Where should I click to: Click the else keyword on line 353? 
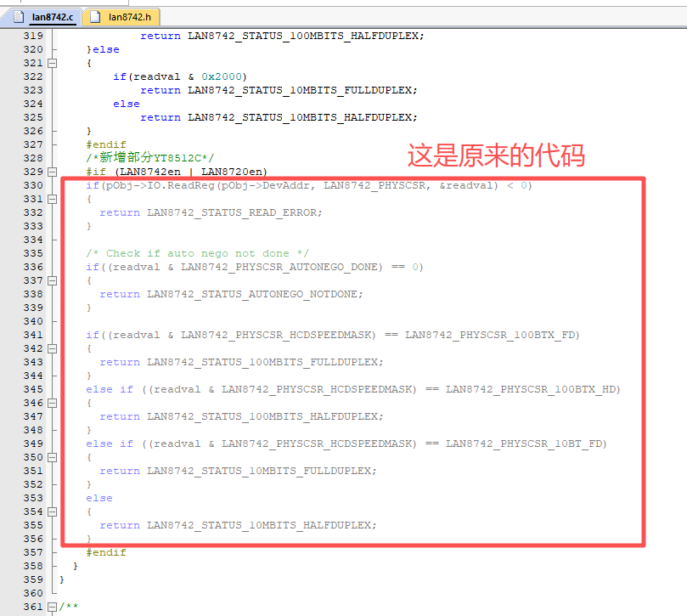pos(99,498)
